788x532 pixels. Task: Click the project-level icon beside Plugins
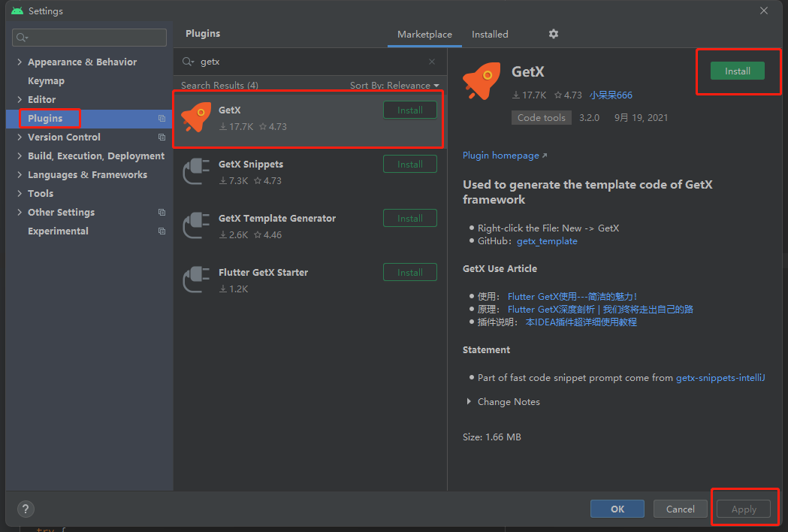162,118
